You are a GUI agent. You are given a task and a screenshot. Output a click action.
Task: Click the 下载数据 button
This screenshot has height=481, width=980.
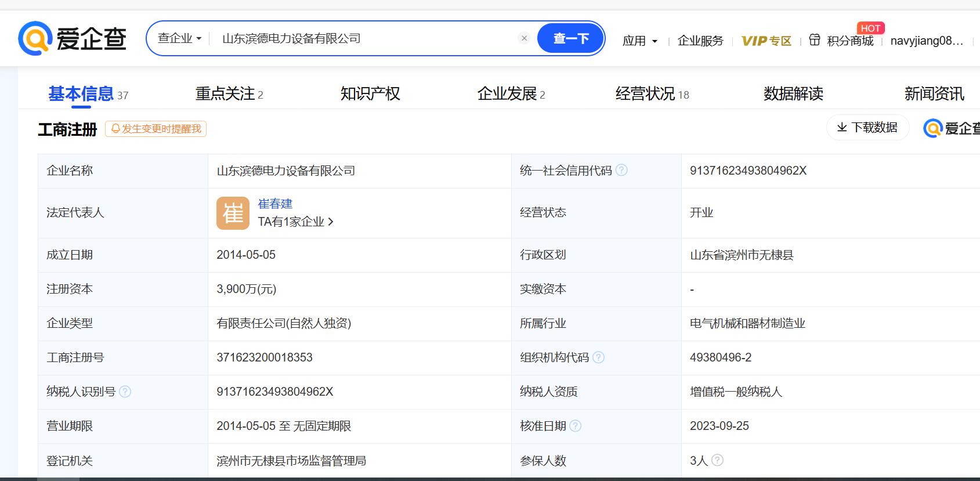[x=867, y=128]
